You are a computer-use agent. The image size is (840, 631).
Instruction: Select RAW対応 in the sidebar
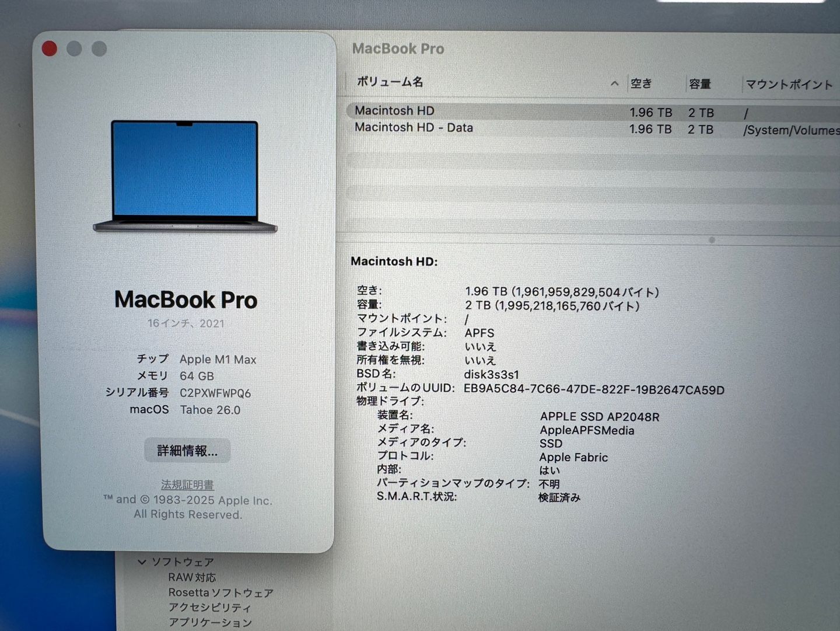pyautogui.click(x=192, y=577)
